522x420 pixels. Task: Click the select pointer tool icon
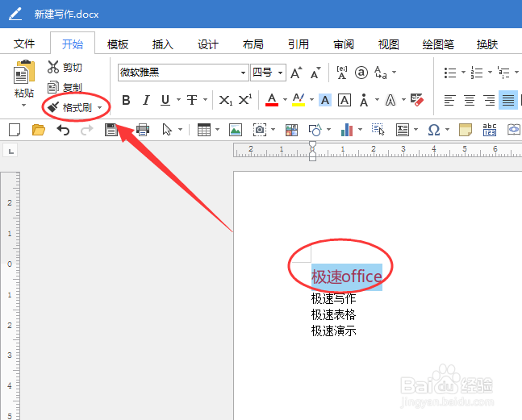167,129
